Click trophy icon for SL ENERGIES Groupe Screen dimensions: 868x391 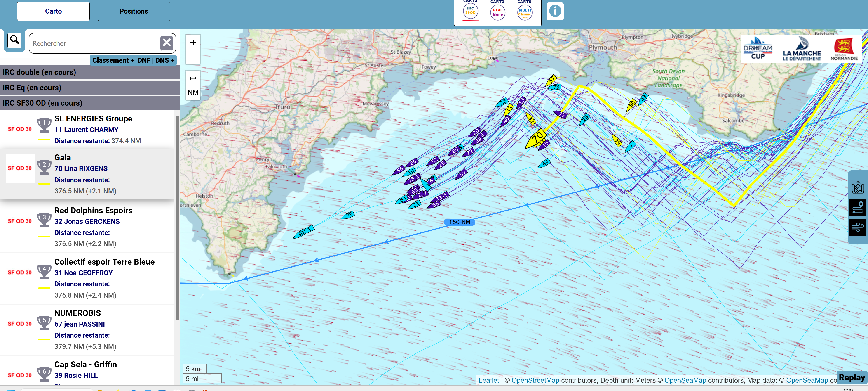tap(44, 125)
